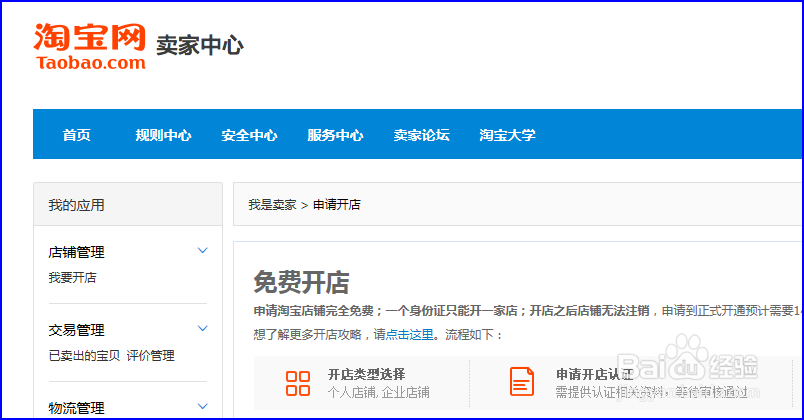Click the 免费开店 page heading
The image size is (804, 420).
click(302, 282)
